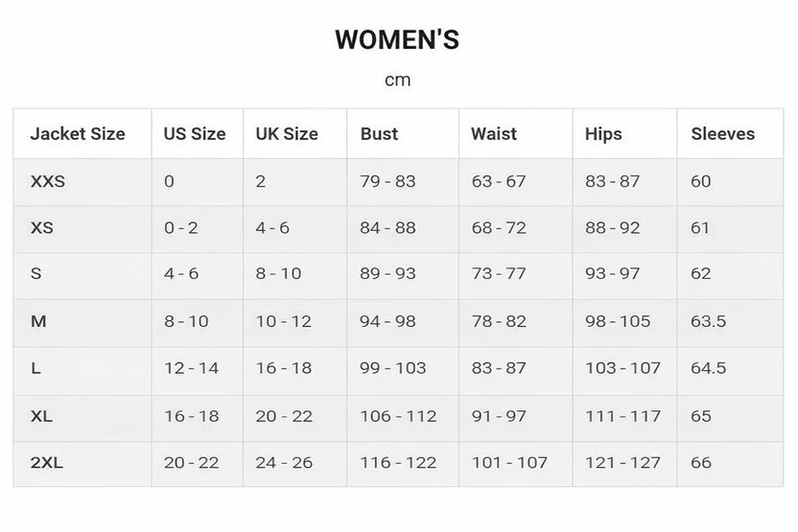The height and width of the screenshot is (532, 798).
Task: Click the sleeves value 64.5
Action: tap(709, 369)
